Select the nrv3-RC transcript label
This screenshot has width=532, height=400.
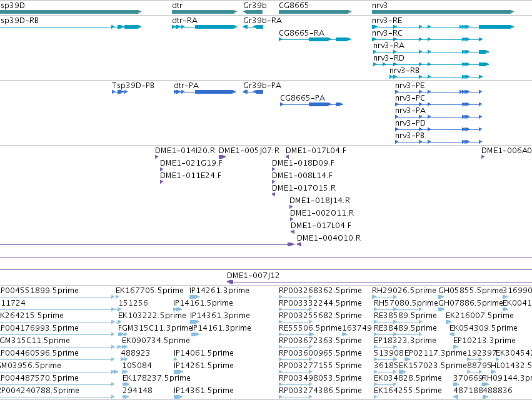coord(387,33)
